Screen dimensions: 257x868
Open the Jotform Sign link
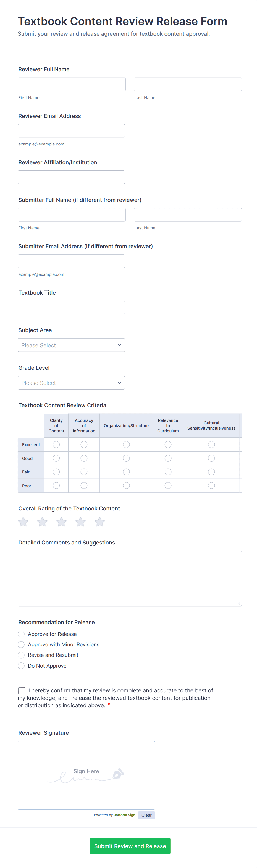click(x=124, y=815)
